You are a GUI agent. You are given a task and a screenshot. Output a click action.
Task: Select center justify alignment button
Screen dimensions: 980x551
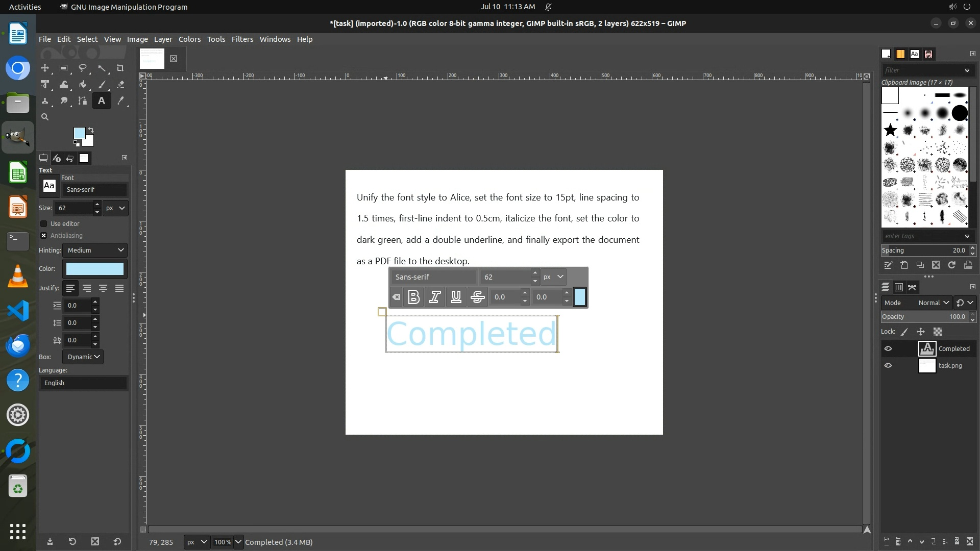[103, 288]
